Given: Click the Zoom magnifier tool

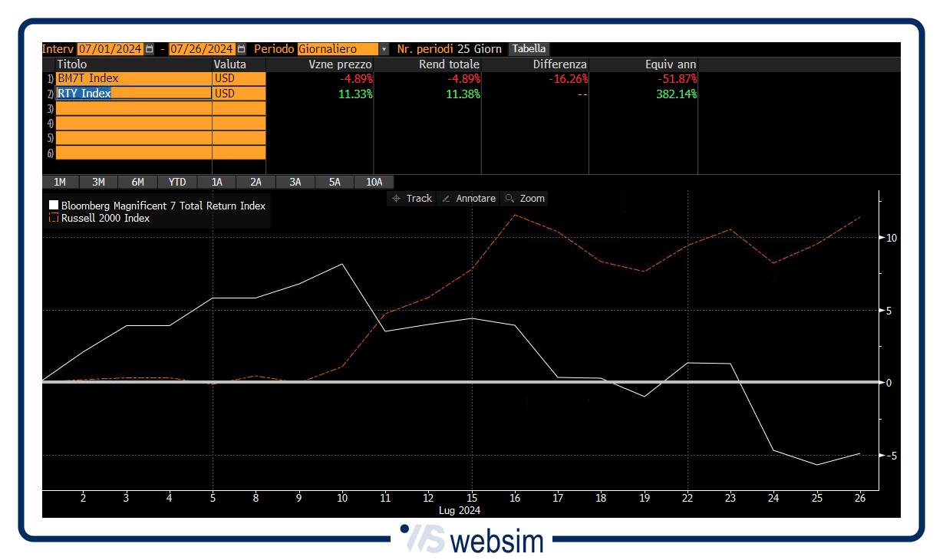Looking at the screenshot, I should [525, 198].
